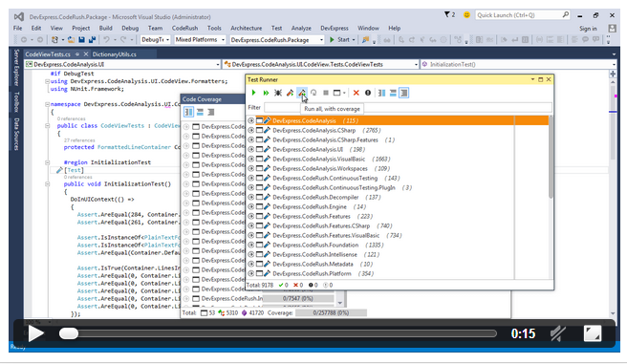
Task: Check the DevExpress.CodeAnalysis.UI checkbox
Action: pos(260,149)
